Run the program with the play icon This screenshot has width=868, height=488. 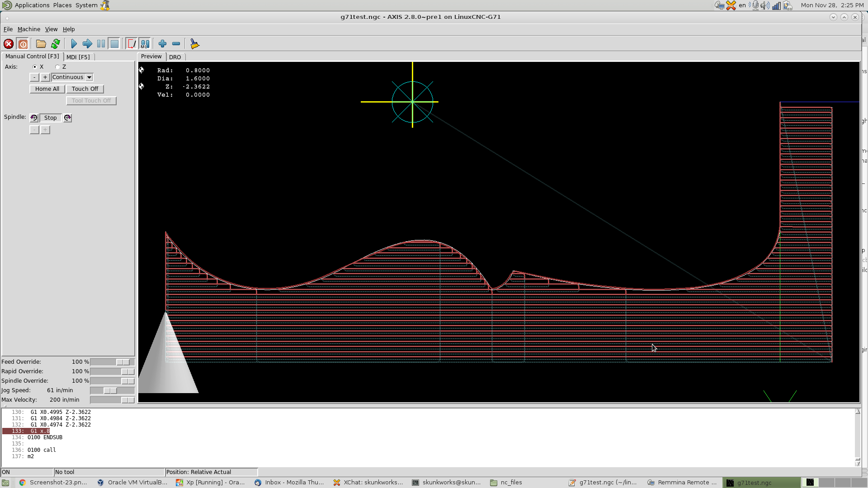(x=74, y=44)
